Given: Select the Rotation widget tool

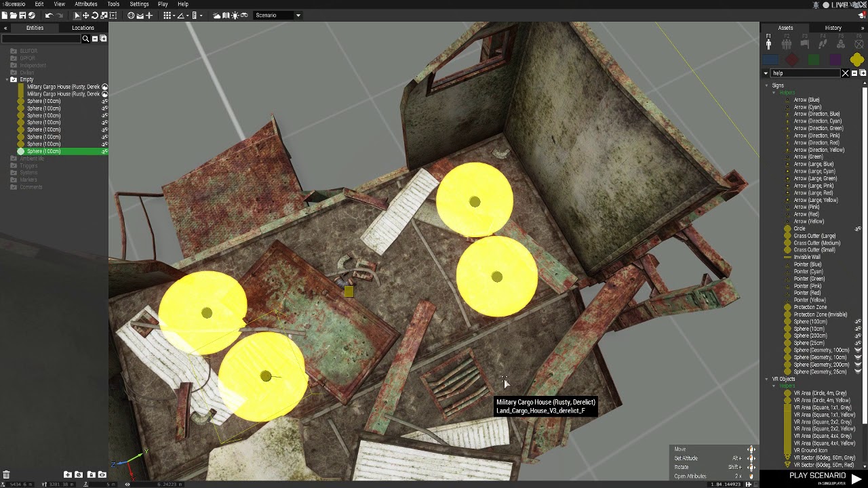Looking at the screenshot, I should click(95, 15).
